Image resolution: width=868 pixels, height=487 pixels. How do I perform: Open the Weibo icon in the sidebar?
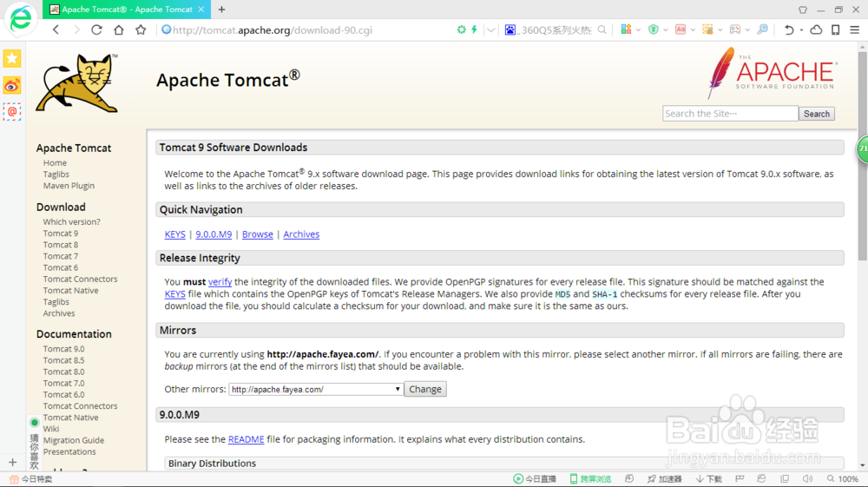tap(12, 85)
